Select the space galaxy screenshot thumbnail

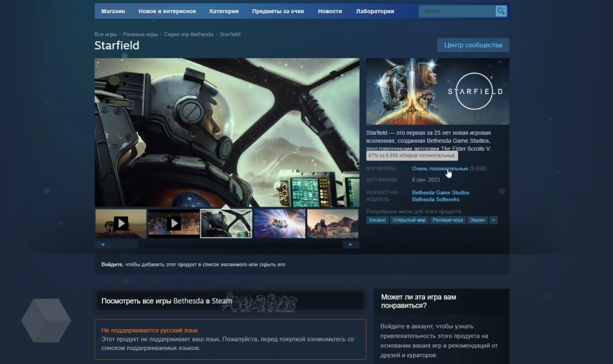279,224
